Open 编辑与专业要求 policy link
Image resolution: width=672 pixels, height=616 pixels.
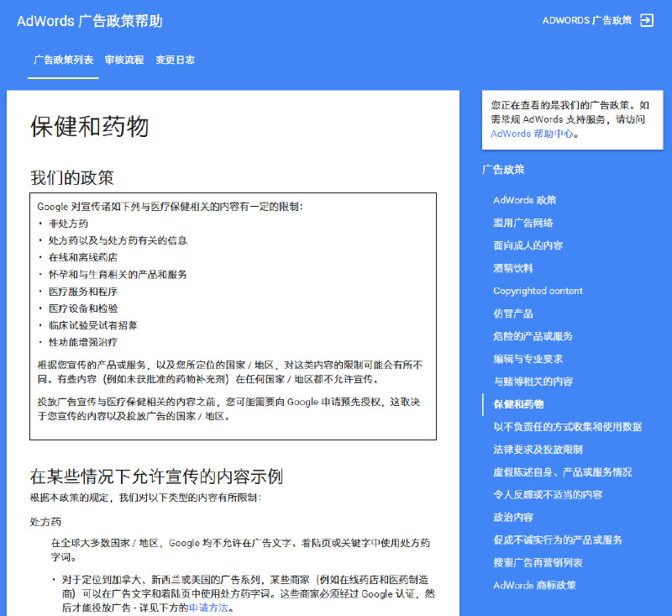528,359
